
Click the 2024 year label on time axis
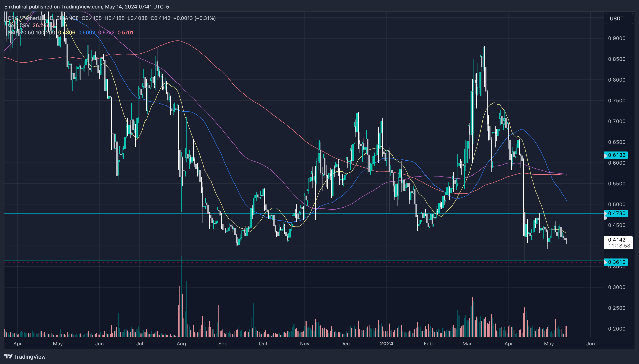tap(386, 343)
